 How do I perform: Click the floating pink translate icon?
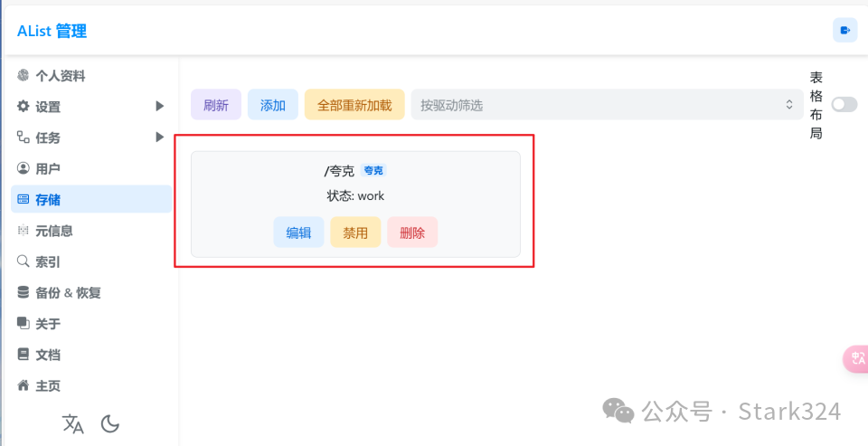point(857,359)
